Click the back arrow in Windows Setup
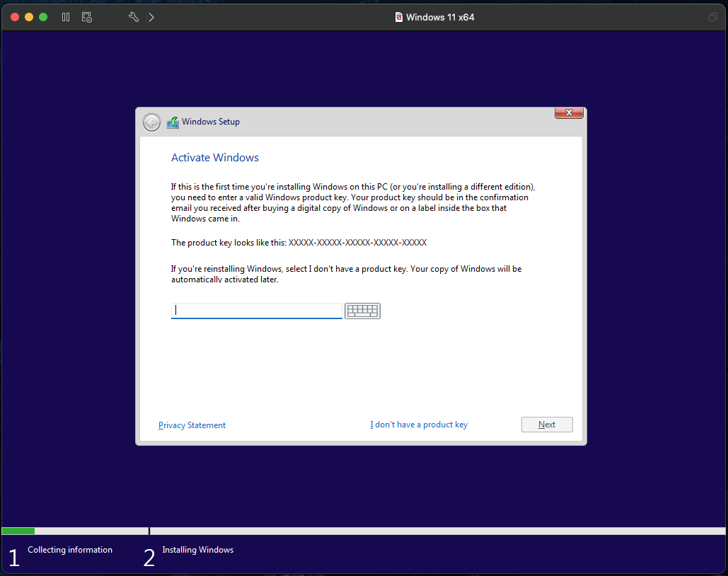This screenshot has width=728, height=576. pyautogui.click(x=151, y=122)
